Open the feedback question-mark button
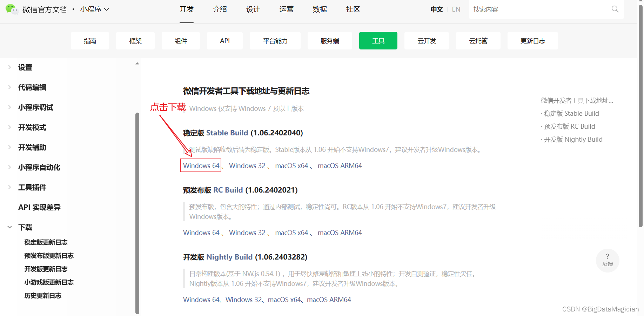This screenshot has width=644, height=316. point(608,260)
